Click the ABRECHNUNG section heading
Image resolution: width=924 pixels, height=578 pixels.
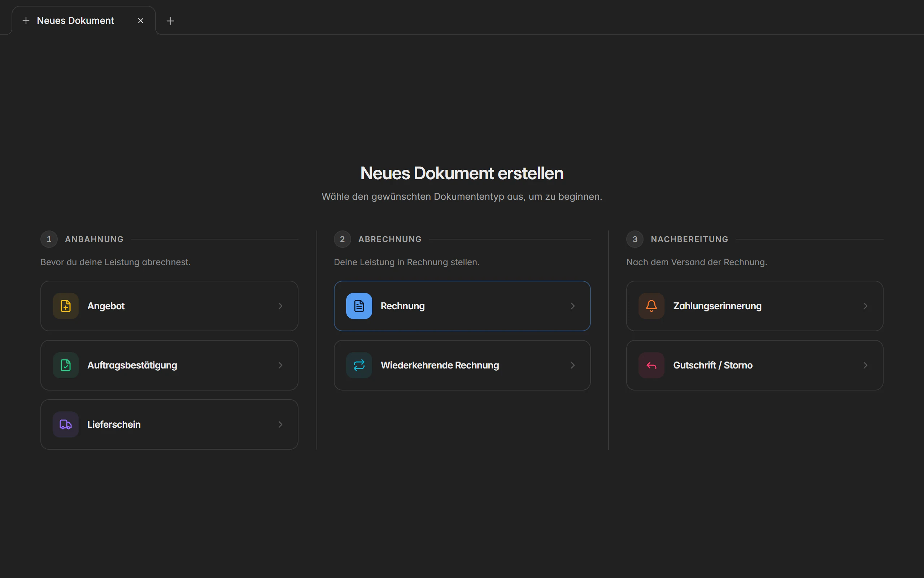(390, 239)
